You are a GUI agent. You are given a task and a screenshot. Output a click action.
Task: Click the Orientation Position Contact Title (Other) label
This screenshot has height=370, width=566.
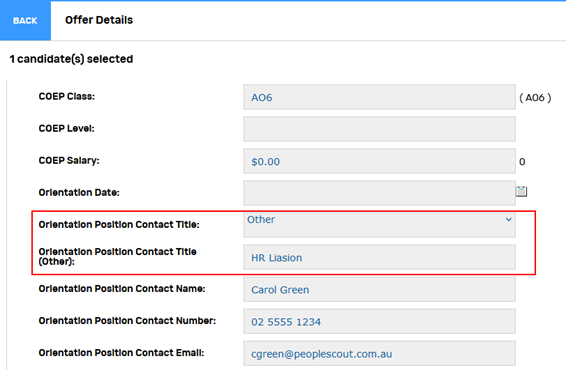(x=117, y=256)
